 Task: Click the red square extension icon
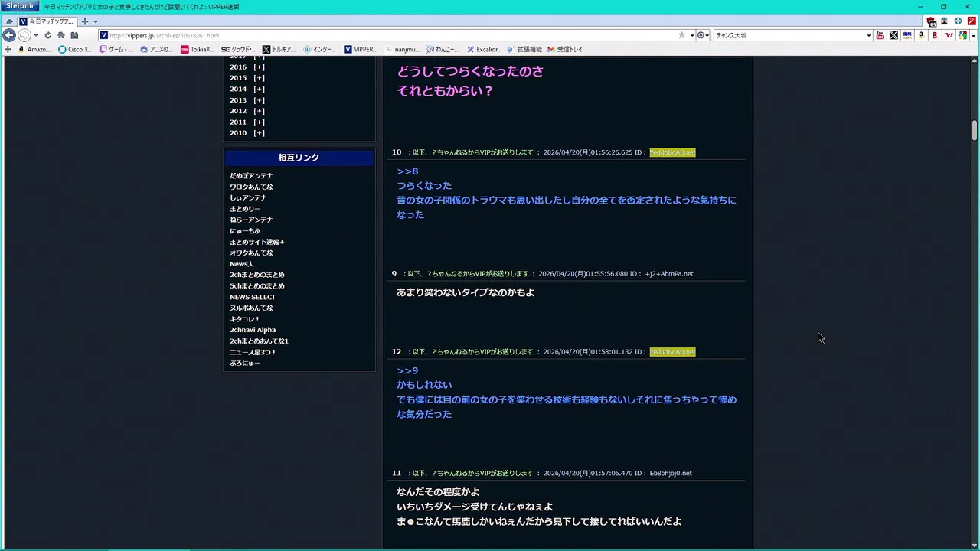coord(972,21)
